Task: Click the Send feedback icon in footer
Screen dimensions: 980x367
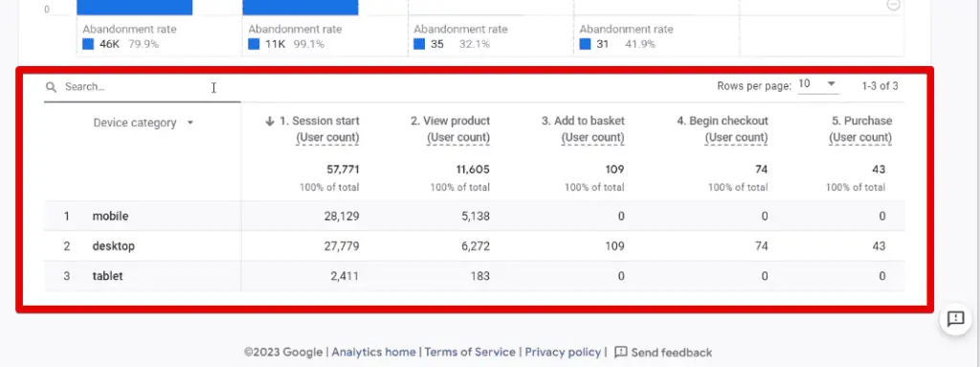Action: (620, 352)
